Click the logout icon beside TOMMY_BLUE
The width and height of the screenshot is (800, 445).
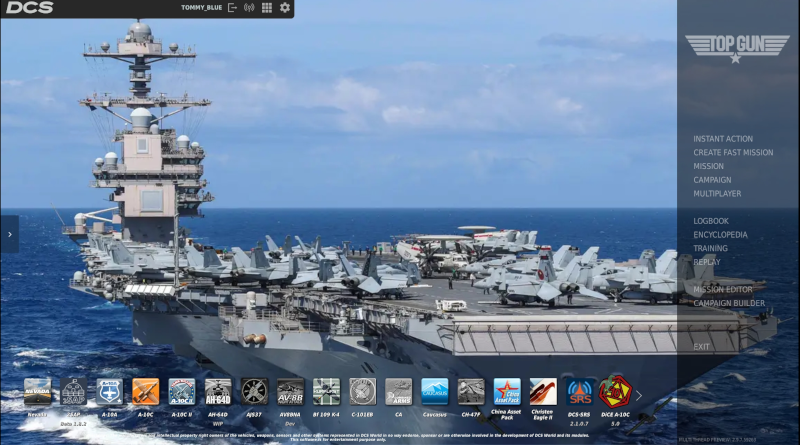233,8
